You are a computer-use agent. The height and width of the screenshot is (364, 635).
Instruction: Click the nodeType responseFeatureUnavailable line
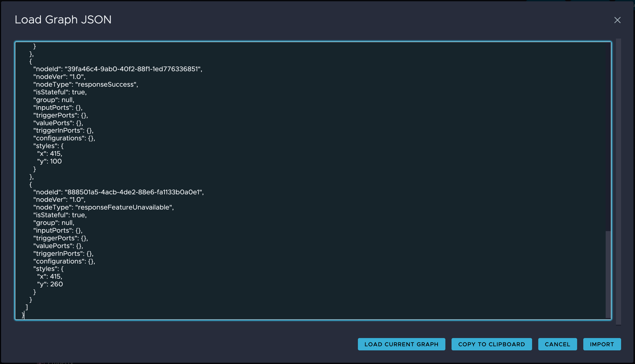[x=103, y=207]
